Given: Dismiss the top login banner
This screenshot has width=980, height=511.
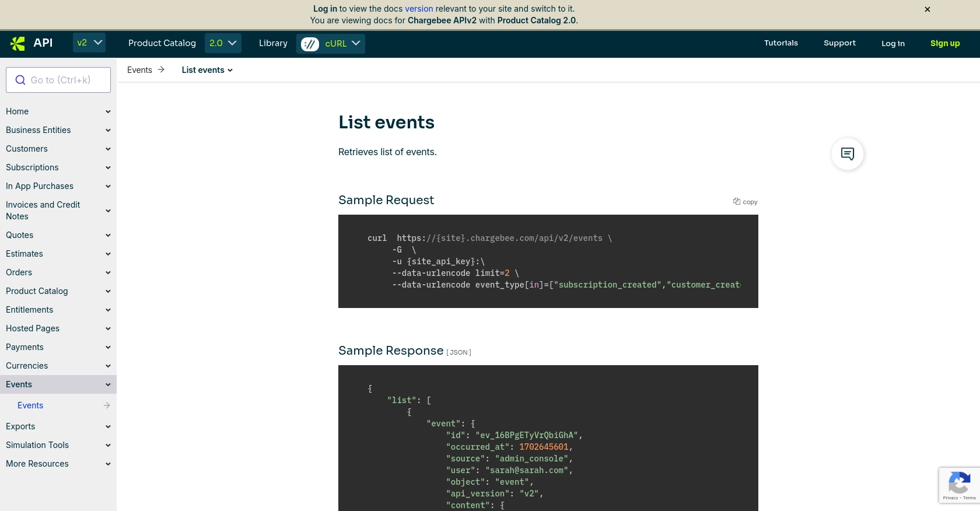Looking at the screenshot, I should click(x=928, y=9).
